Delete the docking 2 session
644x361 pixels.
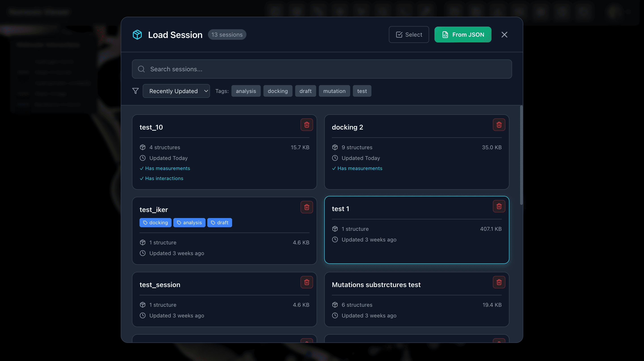coord(499,124)
